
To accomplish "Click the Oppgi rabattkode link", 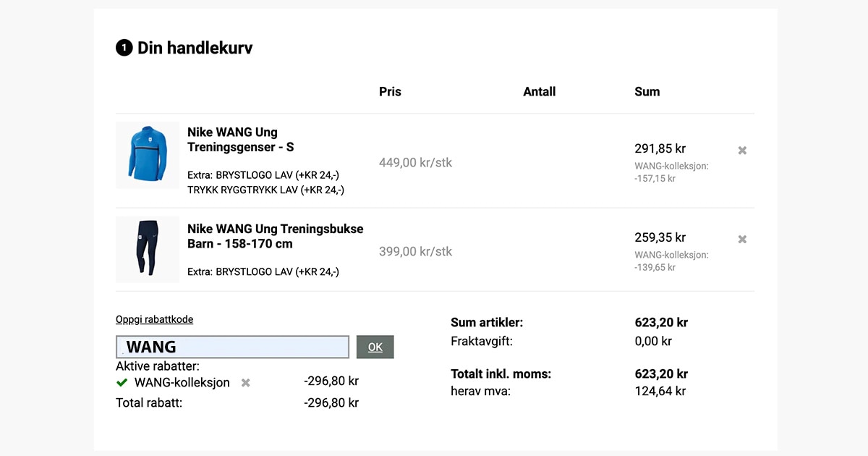I will tap(154, 319).
